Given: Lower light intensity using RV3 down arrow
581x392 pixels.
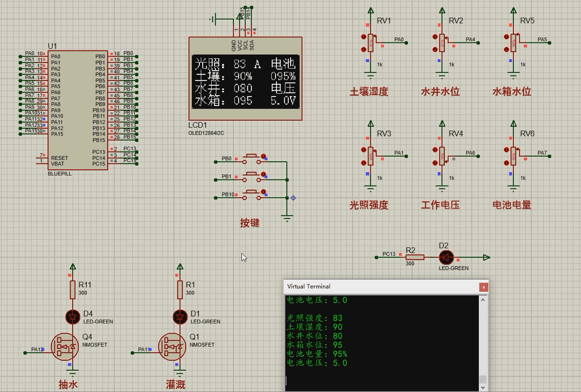Looking at the screenshot, I should click(x=364, y=163).
